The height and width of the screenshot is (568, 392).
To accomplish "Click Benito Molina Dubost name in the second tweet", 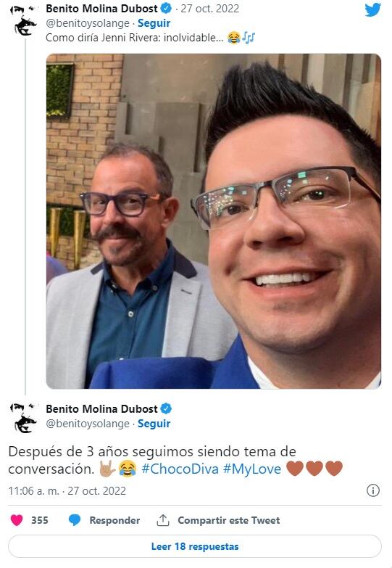I will 101,408.
